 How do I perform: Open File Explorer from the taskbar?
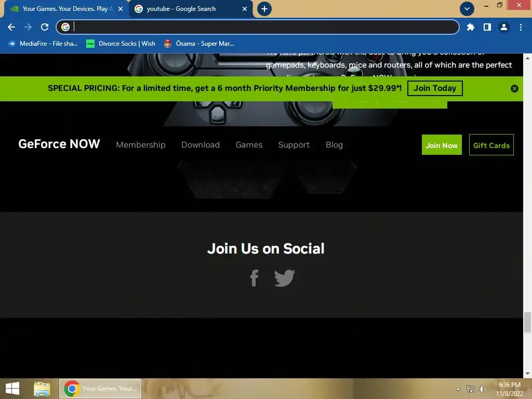42,389
